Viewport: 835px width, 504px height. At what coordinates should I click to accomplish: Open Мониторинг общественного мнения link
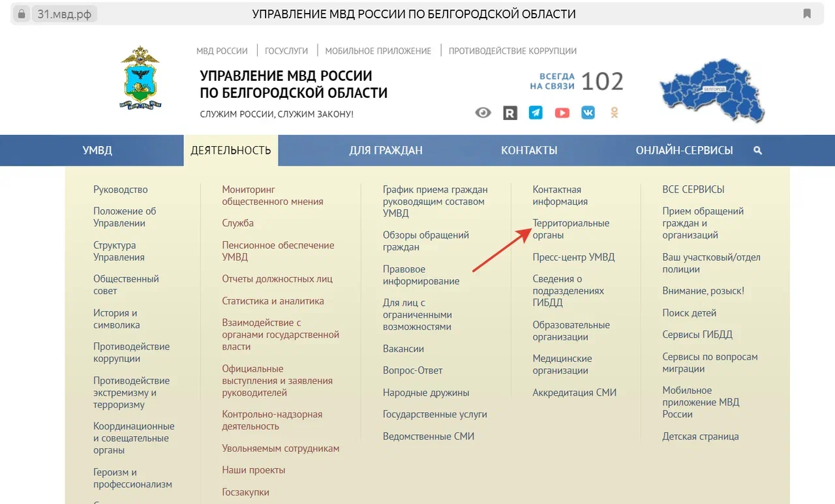273,196
